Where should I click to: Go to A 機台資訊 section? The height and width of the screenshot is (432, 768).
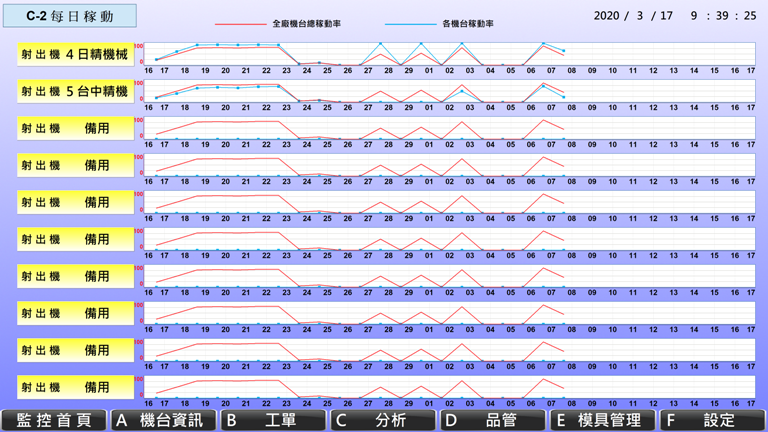point(163,420)
